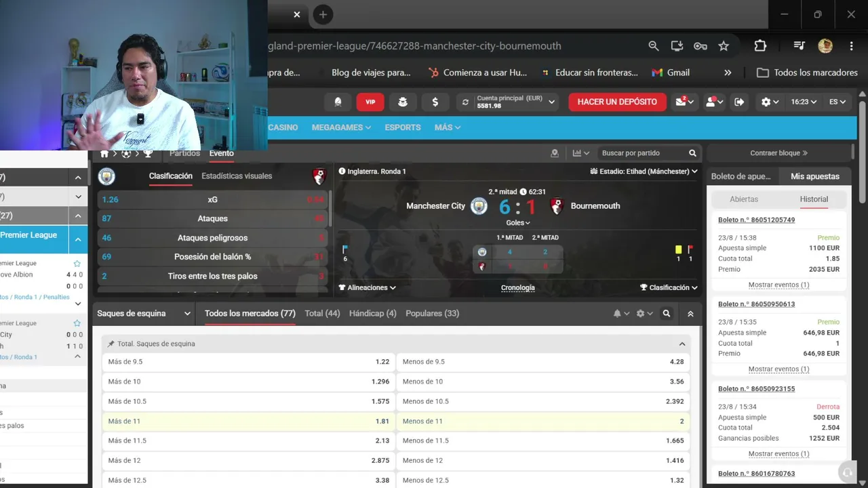Select the Clasificación stats tab
Image resolution: width=868 pixels, height=488 pixels.
click(x=171, y=176)
